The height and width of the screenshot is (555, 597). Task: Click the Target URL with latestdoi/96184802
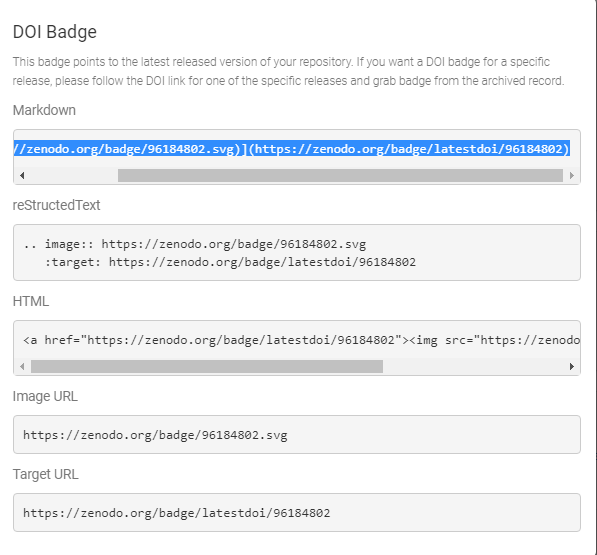point(177,513)
